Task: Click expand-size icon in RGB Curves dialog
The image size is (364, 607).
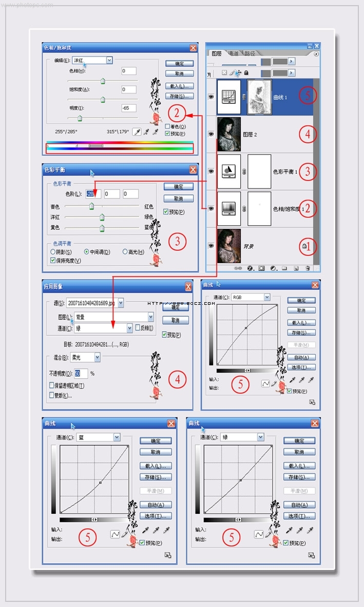Action: click(312, 402)
